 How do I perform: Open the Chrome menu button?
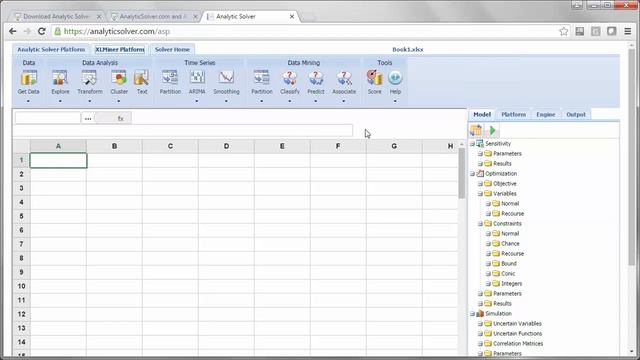[x=628, y=31]
